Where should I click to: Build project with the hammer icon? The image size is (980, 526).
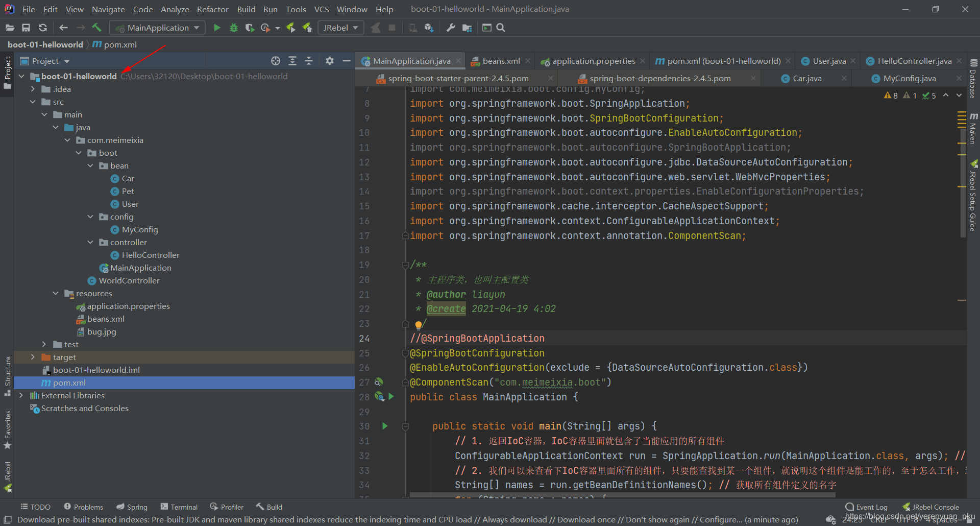click(x=96, y=28)
